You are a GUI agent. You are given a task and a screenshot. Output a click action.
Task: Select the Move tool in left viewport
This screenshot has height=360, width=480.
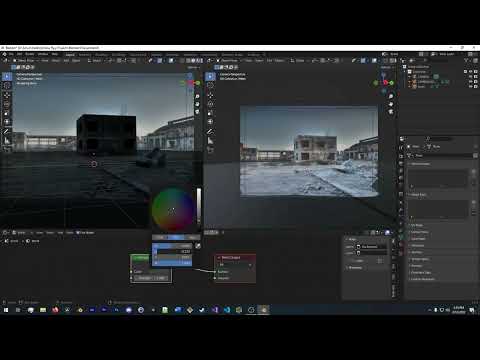pyautogui.click(x=7, y=95)
